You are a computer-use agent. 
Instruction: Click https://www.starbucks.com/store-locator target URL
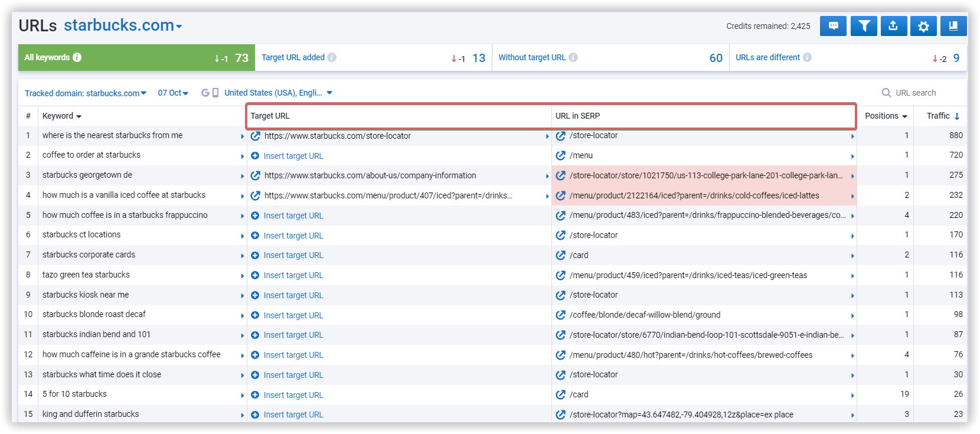337,136
